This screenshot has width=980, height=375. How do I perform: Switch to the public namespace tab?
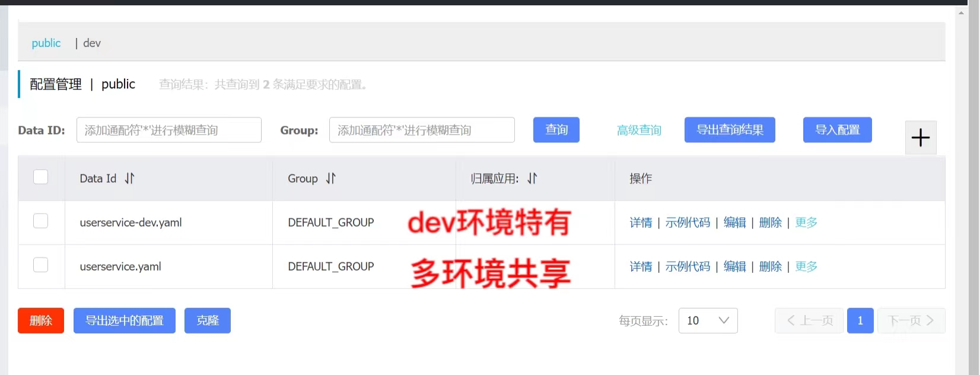(x=46, y=43)
